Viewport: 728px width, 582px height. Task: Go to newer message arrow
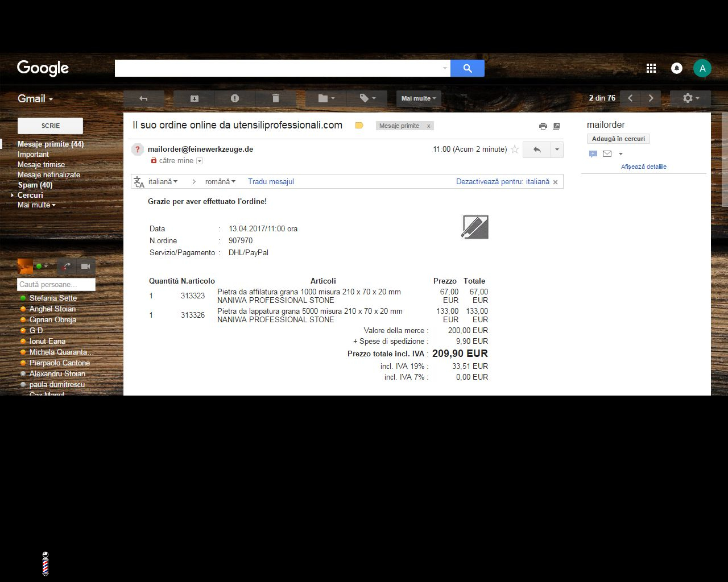[630, 98]
